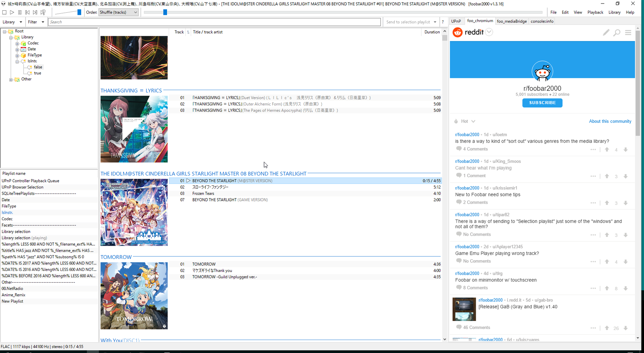Open the Edit menu
Viewport: 644px width, 353px height.
pos(565,12)
